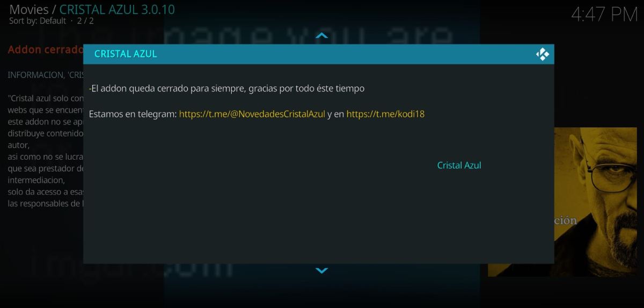This screenshot has width=644, height=308.
Task: Click the 4:47 PM clock
Action: [x=604, y=15]
